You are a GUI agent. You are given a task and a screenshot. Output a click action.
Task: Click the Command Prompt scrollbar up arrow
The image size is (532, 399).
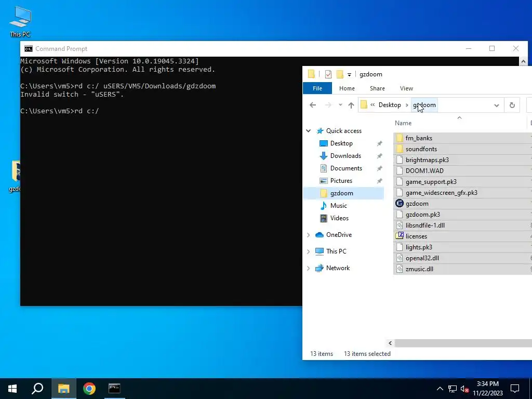point(523,61)
